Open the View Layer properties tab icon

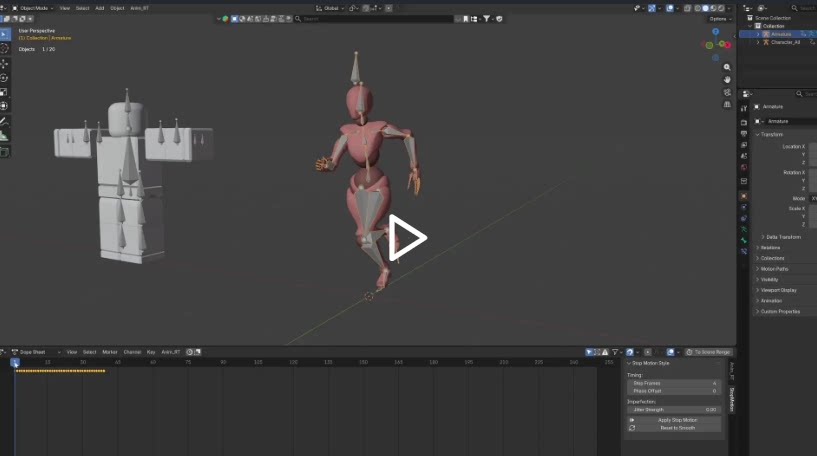pyautogui.click(x=744, y=145)
